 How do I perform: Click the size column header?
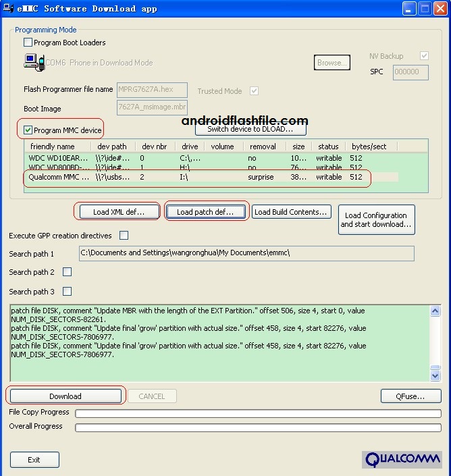click(298, 147)
